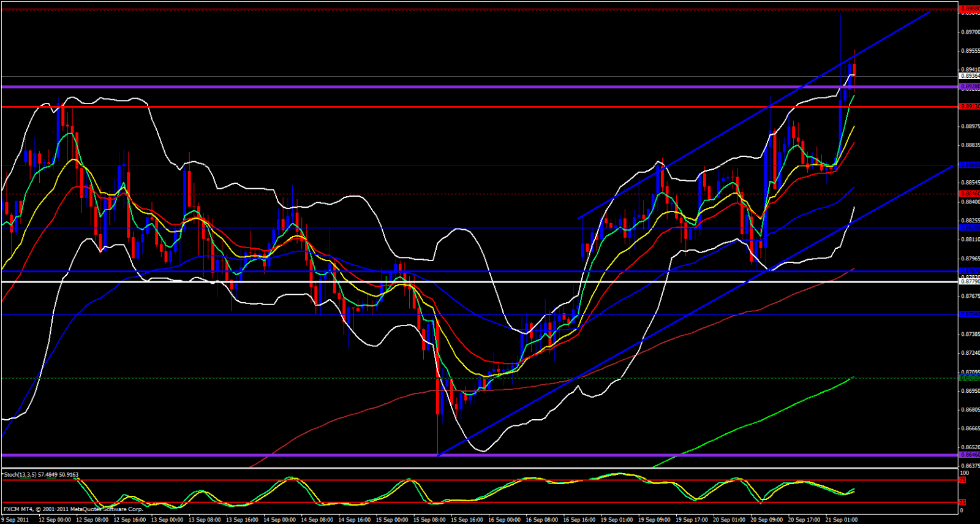Click the FXCM MT4 copyright text
The width and height of the screenshot is (980, 524).
pyautogui.click(x=73, y=509)
